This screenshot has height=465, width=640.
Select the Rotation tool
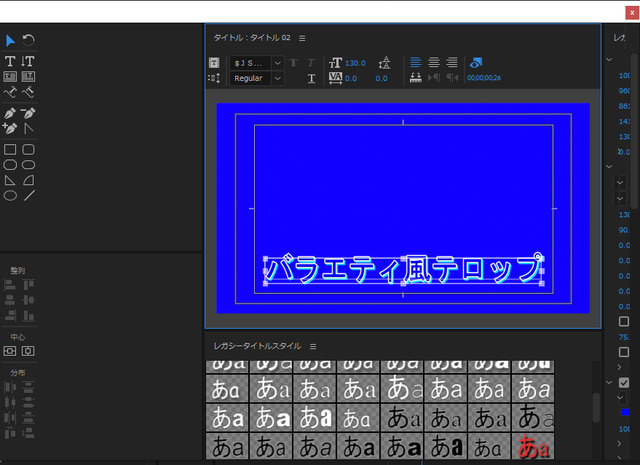[x=28, y=40]
